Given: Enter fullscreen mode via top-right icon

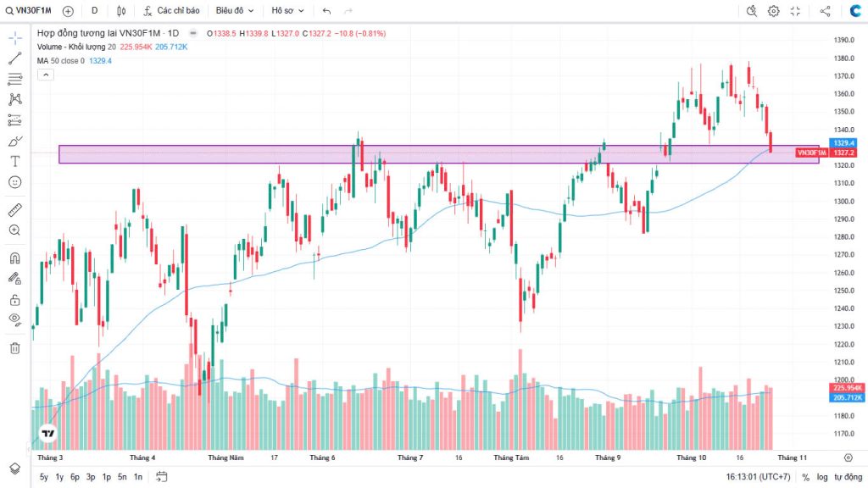Looking at the screenshot, I should (x=795, y=11).
